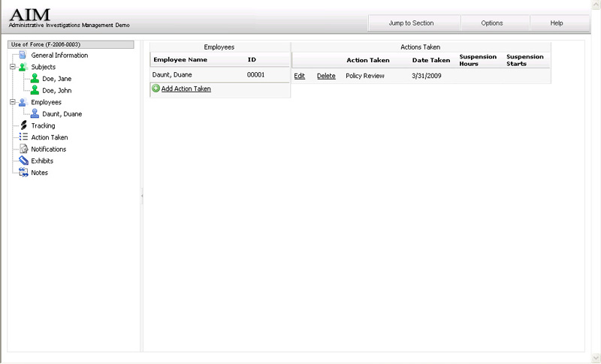Delete the Policy Review action
The height and width of the screenshot is (364, 601).
pos(326,76)
